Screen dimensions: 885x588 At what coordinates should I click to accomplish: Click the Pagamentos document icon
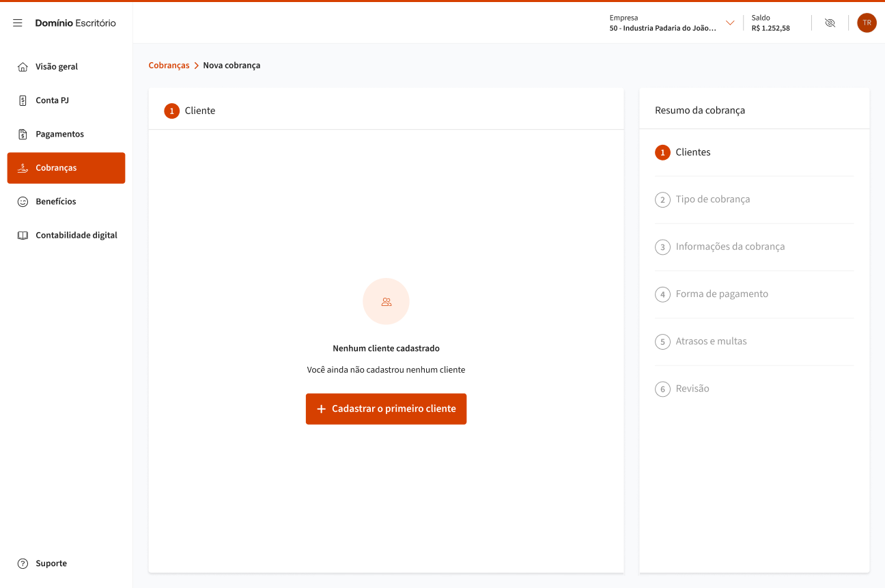[23, 135]
